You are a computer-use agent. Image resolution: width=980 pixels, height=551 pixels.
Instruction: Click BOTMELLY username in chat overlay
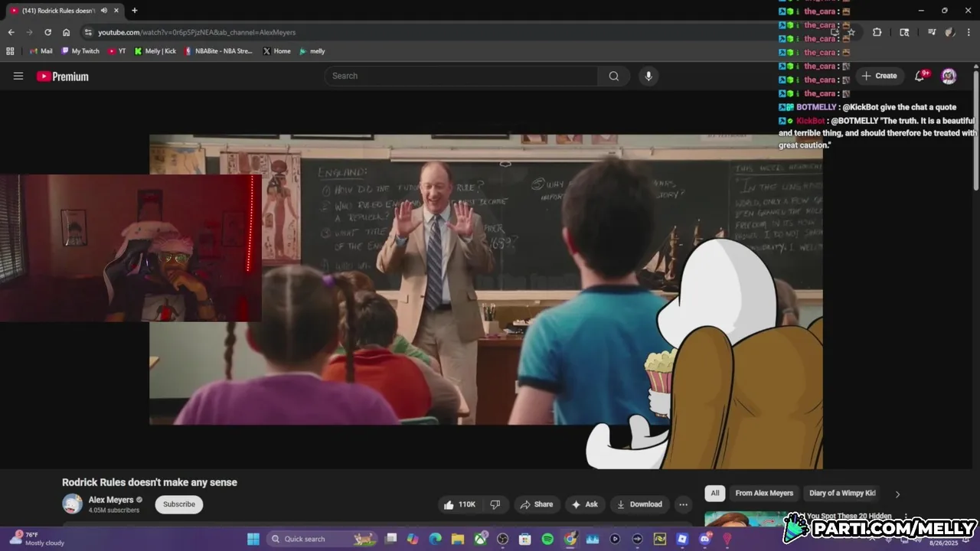(x=816, y=107)
